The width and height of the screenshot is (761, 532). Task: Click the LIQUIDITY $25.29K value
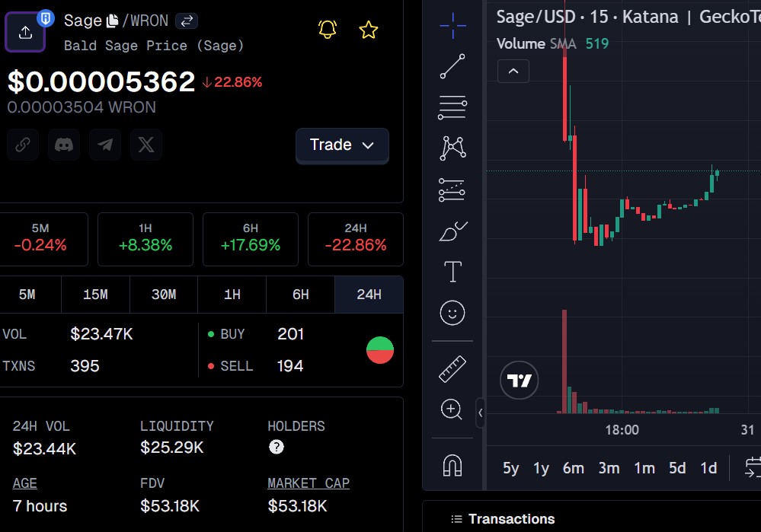(x=172, y=447)
